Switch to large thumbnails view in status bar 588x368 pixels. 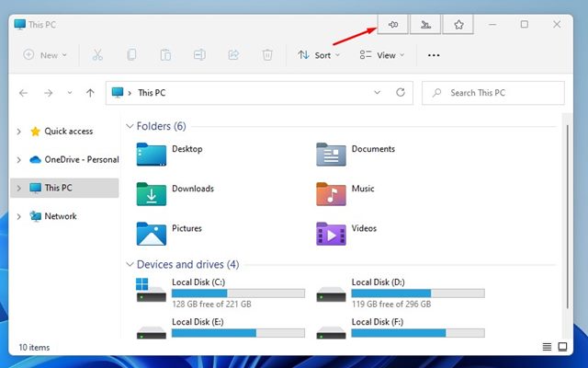[562, 347]
